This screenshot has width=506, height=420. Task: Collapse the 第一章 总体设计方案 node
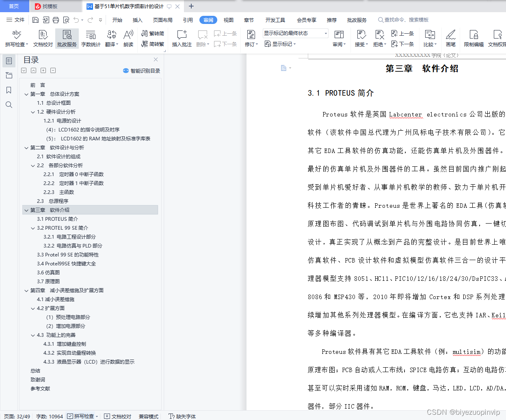(26, 94)
